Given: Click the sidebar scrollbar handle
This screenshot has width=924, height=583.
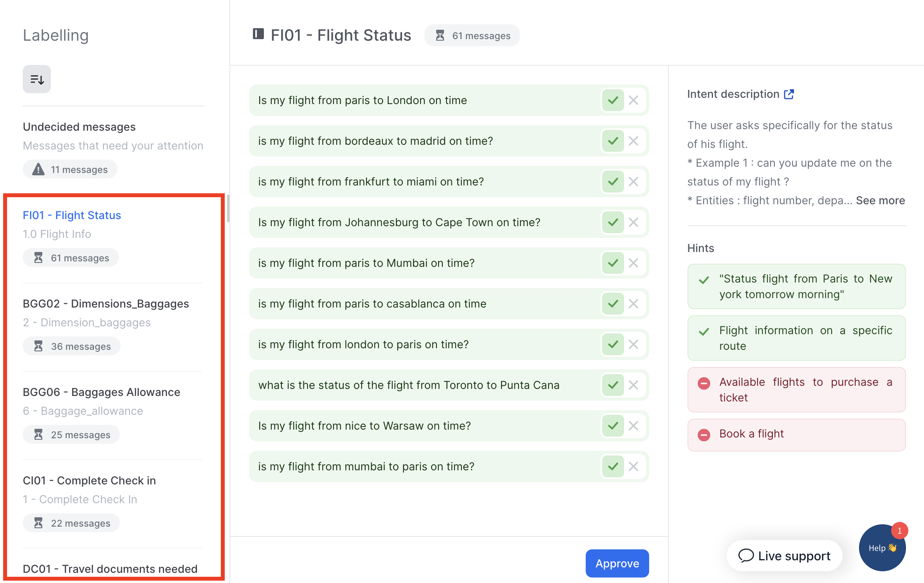Looking at the screenshot, I should [228, 209].
